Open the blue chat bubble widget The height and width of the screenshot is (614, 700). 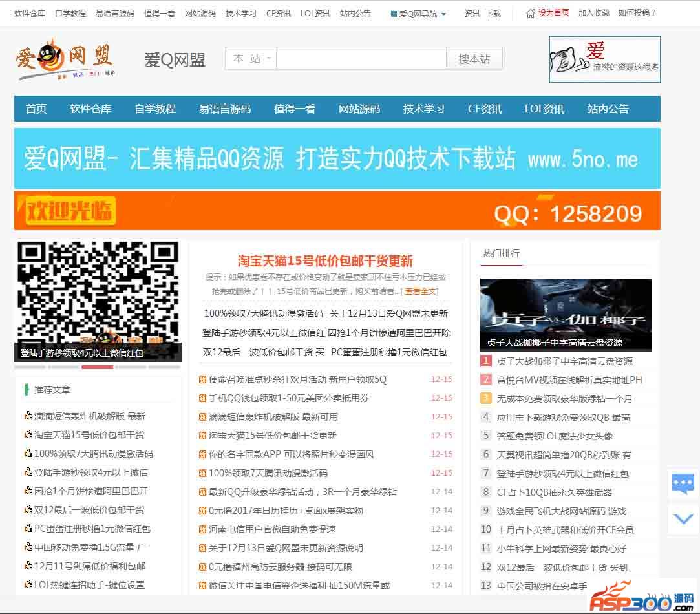683,483
